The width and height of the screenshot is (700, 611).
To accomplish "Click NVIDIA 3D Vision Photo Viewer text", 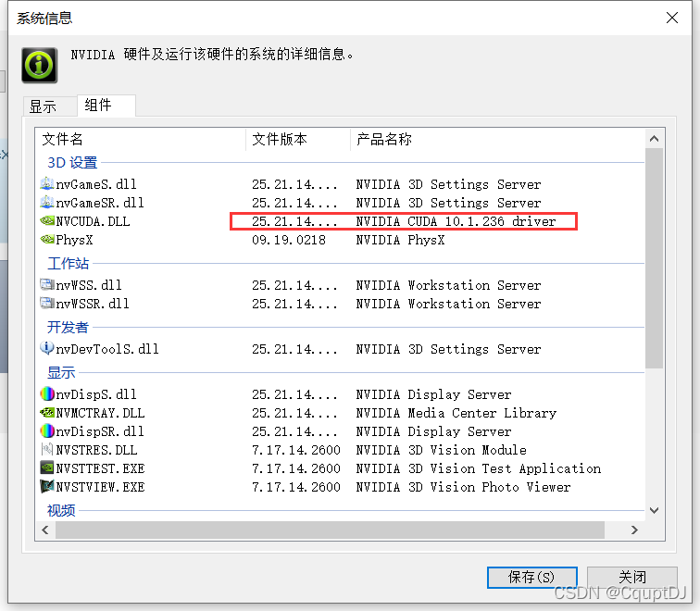I will [x=463, y=486].
